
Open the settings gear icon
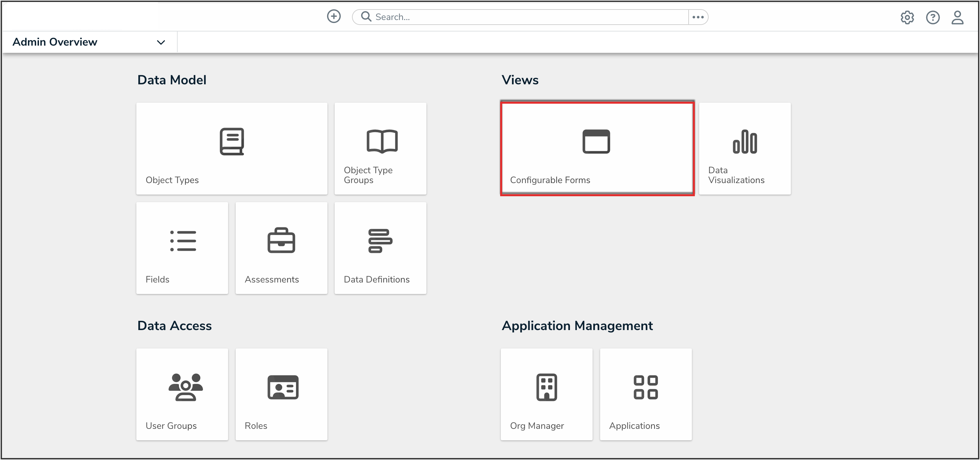907,17
